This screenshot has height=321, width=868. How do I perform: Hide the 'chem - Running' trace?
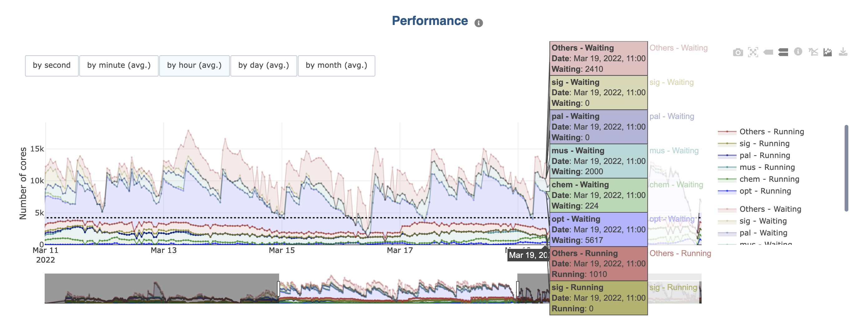coord(769,179)
